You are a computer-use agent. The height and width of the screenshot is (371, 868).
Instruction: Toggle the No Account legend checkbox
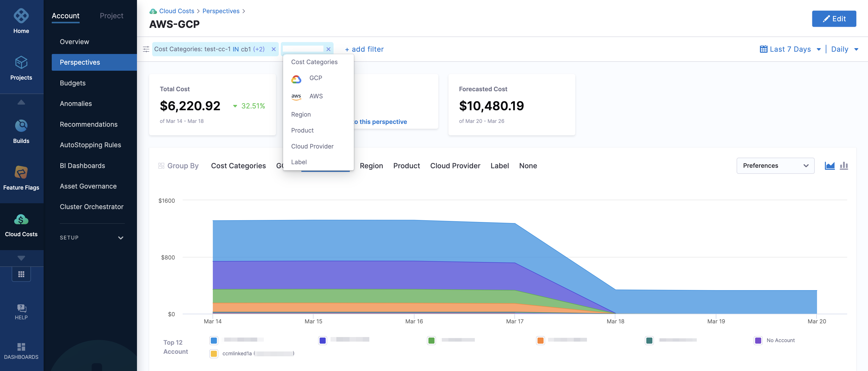[x=758, y=340]
